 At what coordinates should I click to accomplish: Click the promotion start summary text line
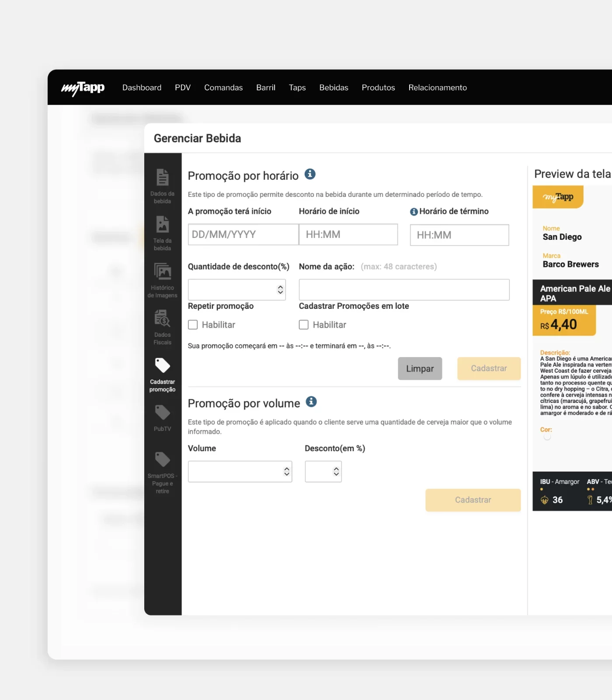pyautogui.click(x=289, y=346)
